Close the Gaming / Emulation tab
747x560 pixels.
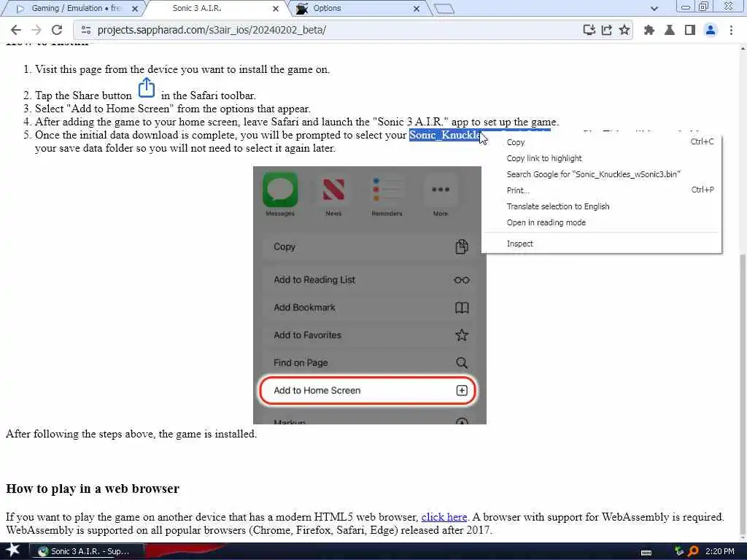(135, 9)
